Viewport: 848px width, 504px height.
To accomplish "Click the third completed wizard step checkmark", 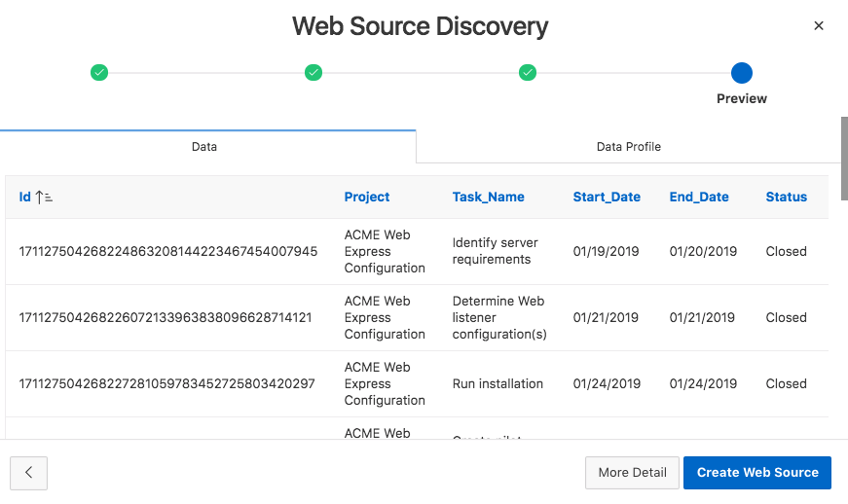I will click(x=528, y=72).
